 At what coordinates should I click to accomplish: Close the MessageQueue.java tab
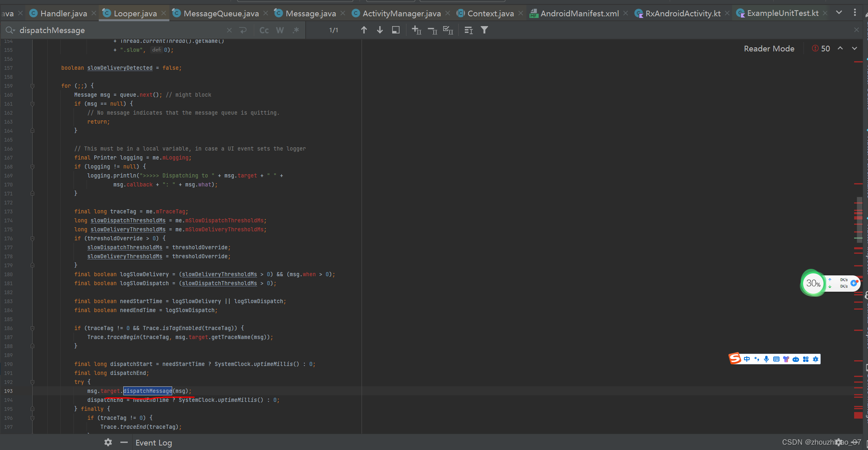click(x=266, y=13)
